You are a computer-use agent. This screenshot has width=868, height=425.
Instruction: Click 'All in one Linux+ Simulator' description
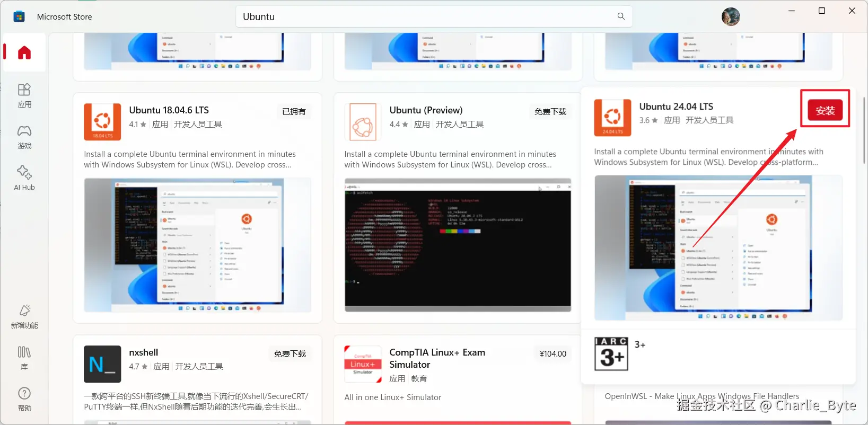click(393, 397)
